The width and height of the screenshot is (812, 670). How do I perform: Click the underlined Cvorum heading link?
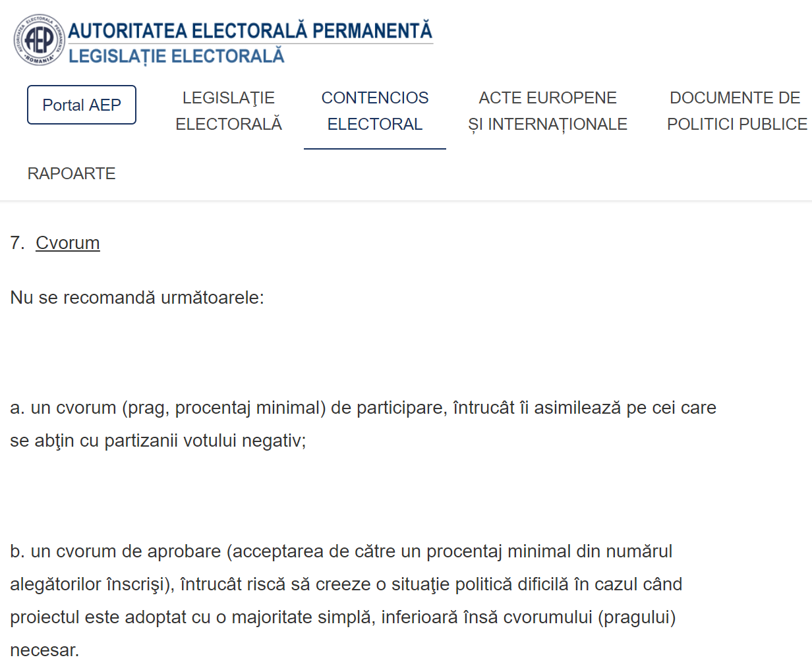tap(68, 242)
